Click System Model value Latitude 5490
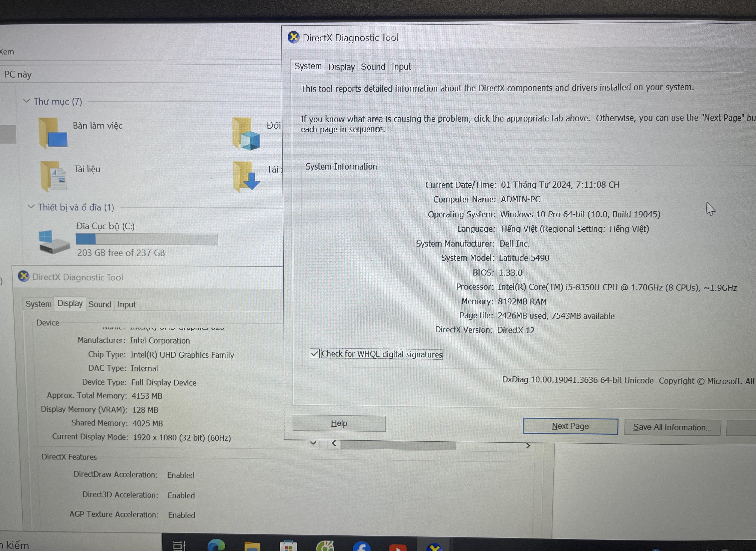756x551 pixels. (524, 258)
